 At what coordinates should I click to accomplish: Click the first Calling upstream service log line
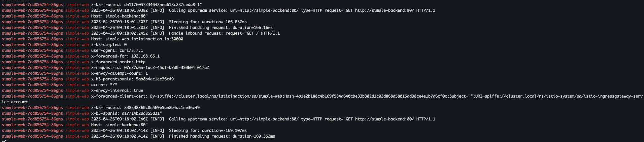click(263, 10)
